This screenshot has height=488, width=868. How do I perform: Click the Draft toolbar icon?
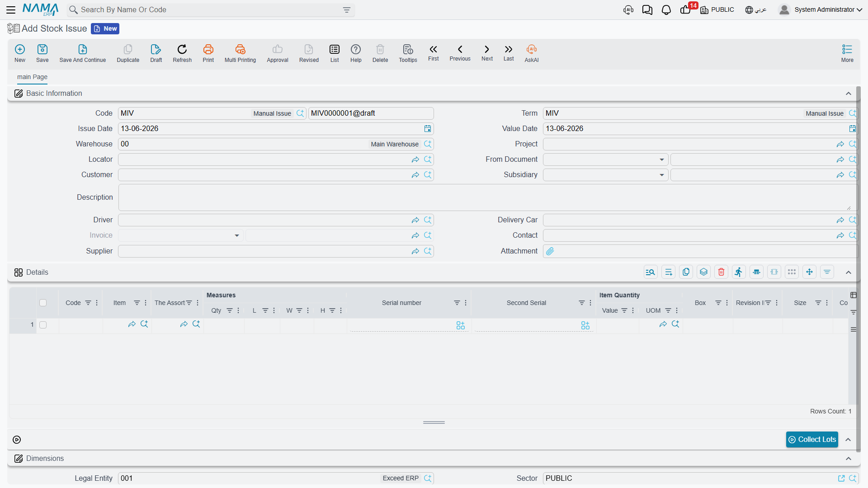(156, 53)
